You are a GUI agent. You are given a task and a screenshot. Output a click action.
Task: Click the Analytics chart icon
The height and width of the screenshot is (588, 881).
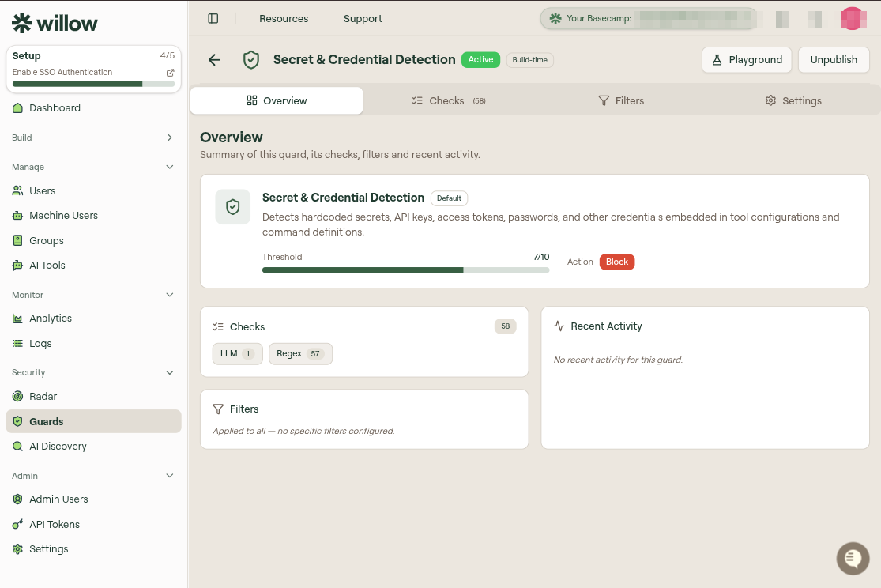pos(17,318)
